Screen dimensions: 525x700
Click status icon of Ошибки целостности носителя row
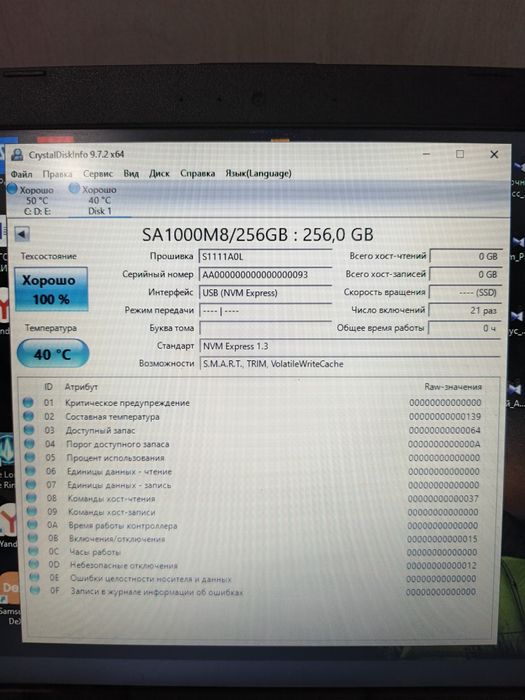pos(34,577)
